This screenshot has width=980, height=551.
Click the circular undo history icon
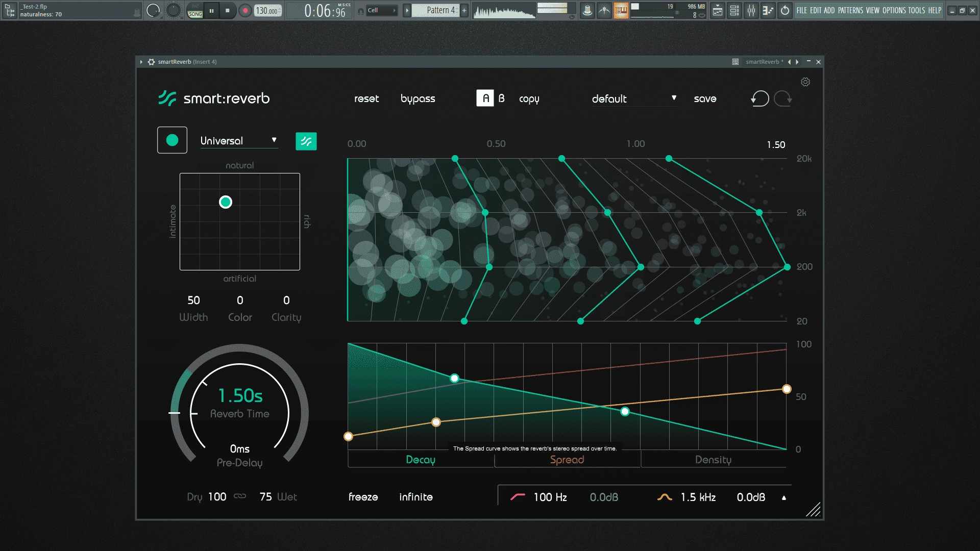pyautogui.click(x=785, y=10)
